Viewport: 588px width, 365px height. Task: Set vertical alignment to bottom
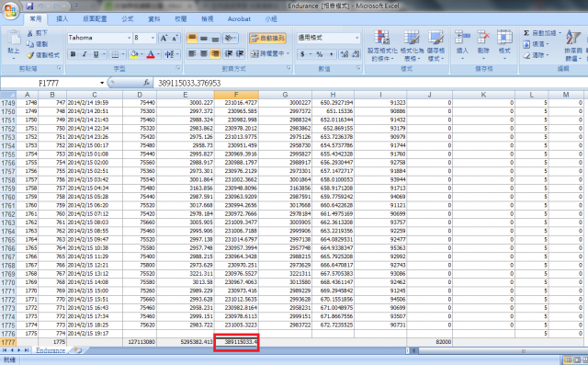(215, 38)
